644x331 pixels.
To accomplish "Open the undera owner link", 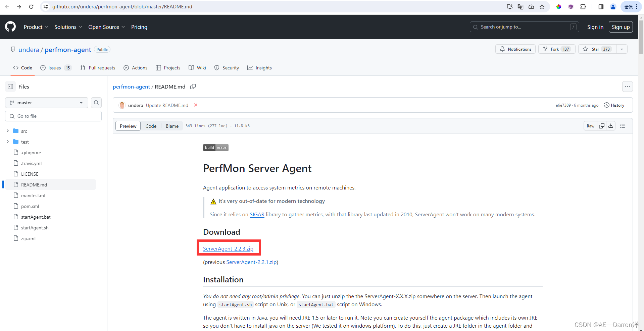I will (29, 50).
